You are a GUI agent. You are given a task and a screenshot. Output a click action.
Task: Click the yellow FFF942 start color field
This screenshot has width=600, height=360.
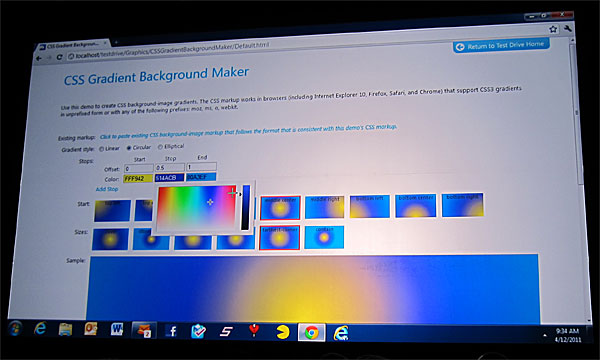(x=138, y=179)
